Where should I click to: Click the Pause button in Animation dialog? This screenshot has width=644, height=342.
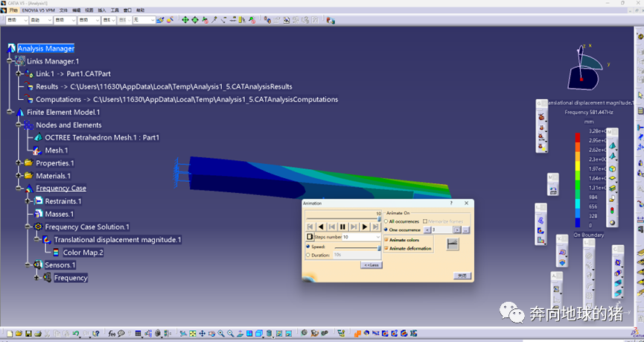click(342, 227)
